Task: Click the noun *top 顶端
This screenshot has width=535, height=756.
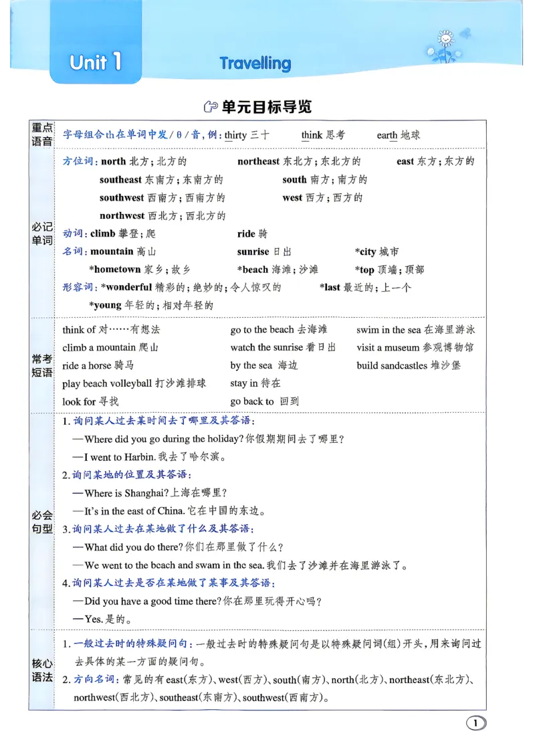Action: click(x=389, y=270)
